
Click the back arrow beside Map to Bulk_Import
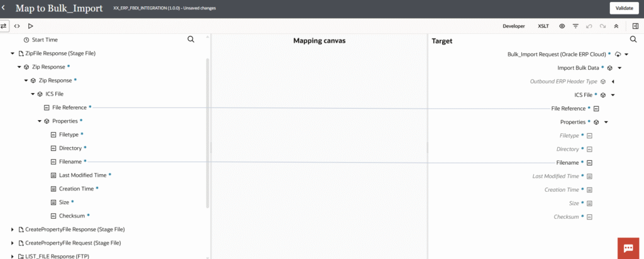click(x=4, y=8)
